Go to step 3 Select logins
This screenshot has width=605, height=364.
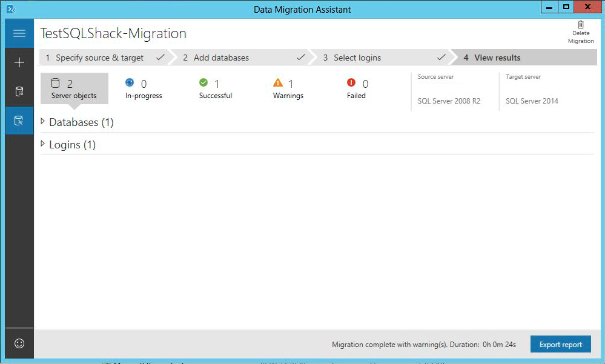tap(357, 58)
